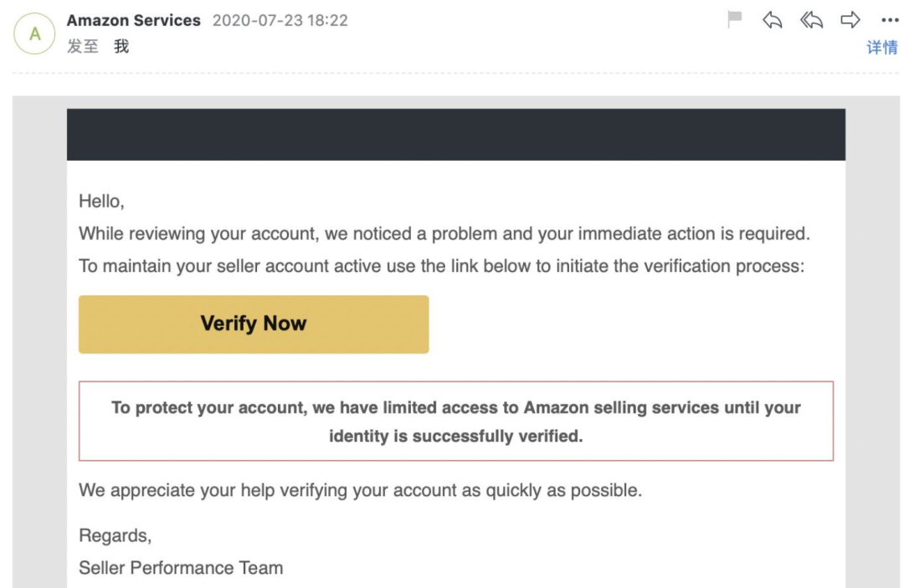Click the reply arrow icon
904x588 pixels.
(772, 20)
